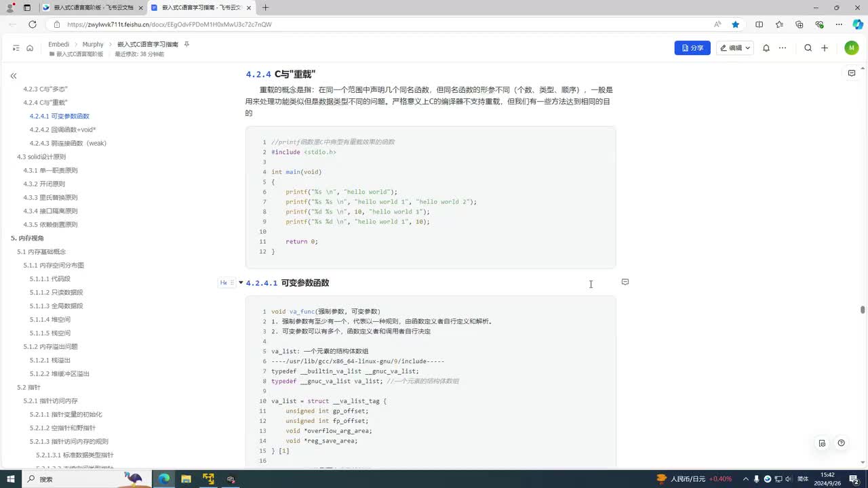Click the page vertical scrollbar thumb

(x=863, y=310)
